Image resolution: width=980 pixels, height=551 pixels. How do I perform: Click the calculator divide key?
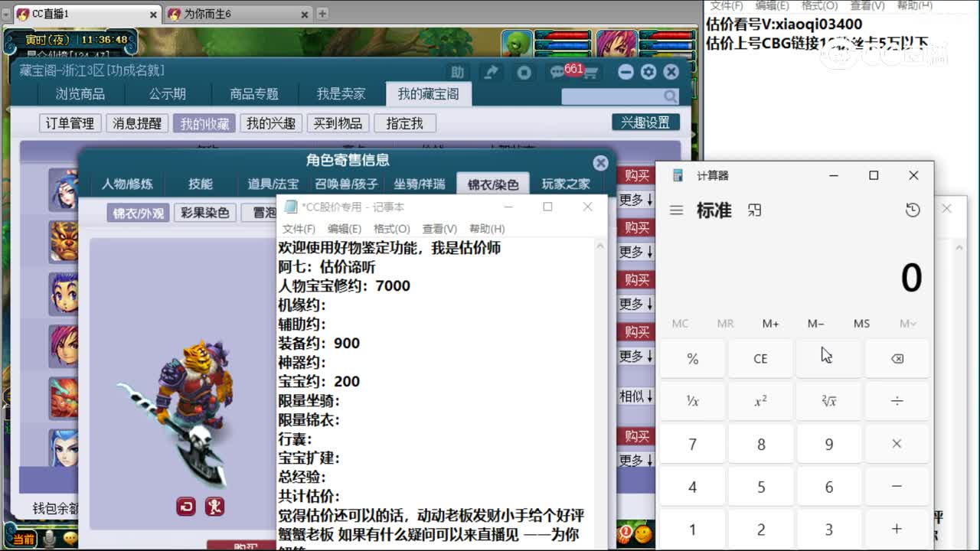(x=897, y=401)
